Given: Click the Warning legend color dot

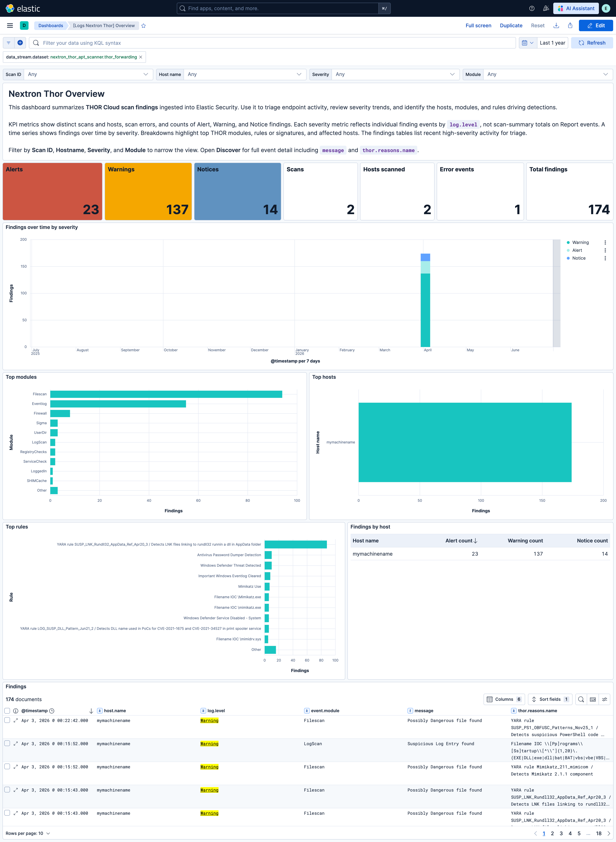Looking at the screenshot, I should click(568, 243).
